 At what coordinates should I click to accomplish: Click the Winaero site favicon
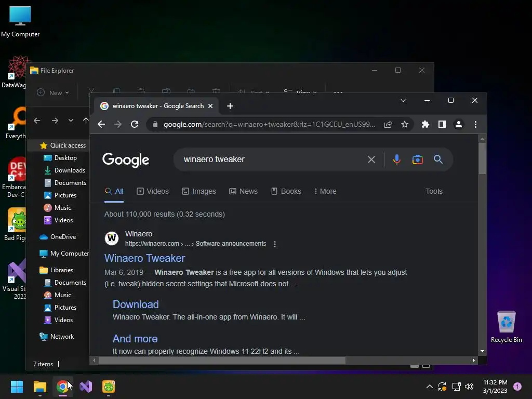click(112, 238)
